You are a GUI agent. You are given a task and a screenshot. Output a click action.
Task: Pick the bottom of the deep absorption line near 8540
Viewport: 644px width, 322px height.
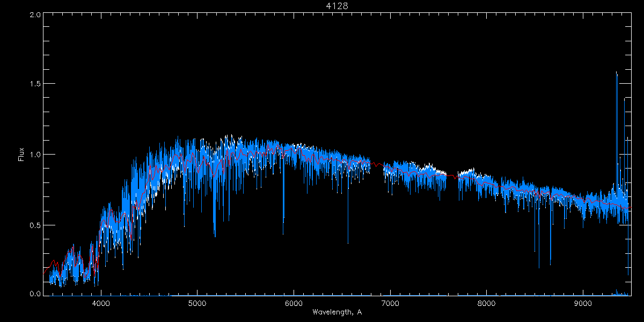click(x=539, y=267)
